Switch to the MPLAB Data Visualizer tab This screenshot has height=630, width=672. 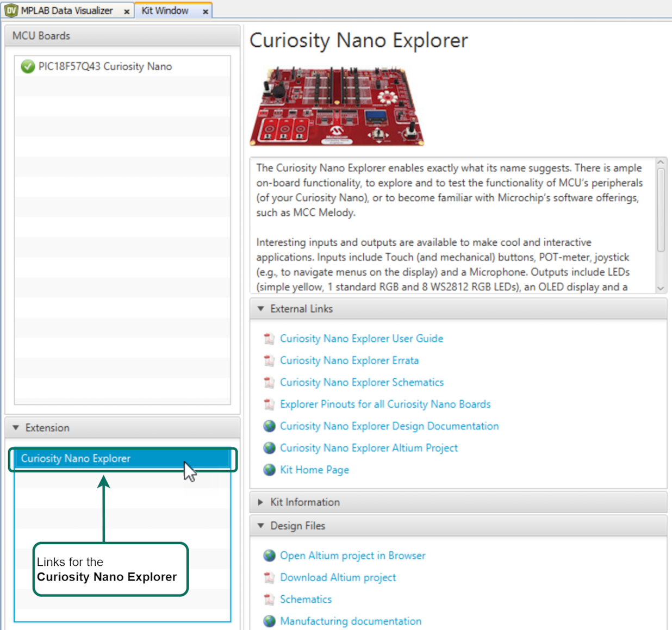pyautogui.click(x=66, y=10)
